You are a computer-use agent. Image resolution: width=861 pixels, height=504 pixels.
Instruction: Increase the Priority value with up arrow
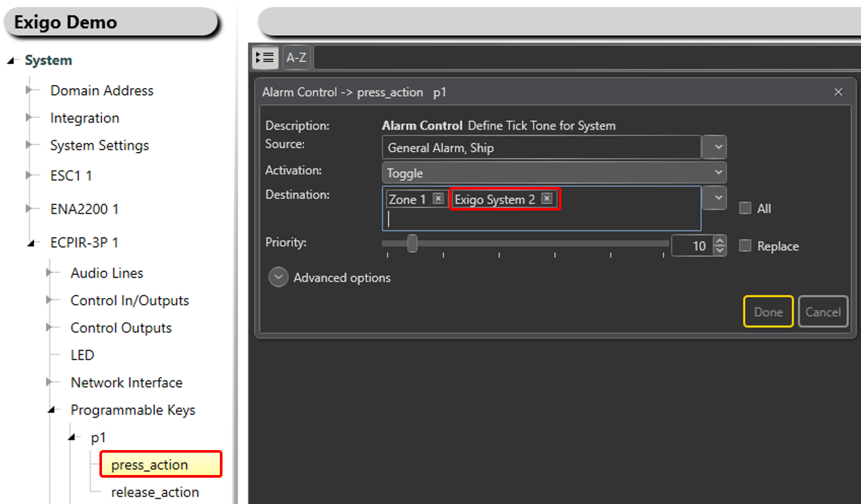coord(720,241)
